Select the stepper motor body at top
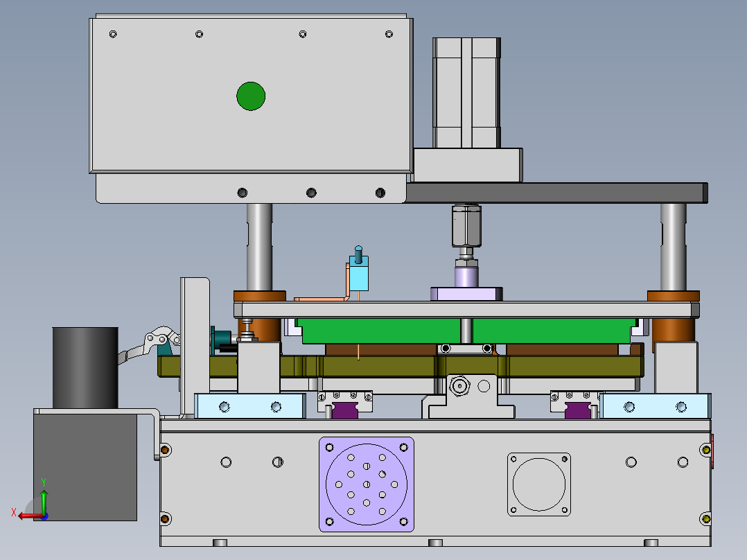This screenshot has width=747, height=560. [466, 93]
